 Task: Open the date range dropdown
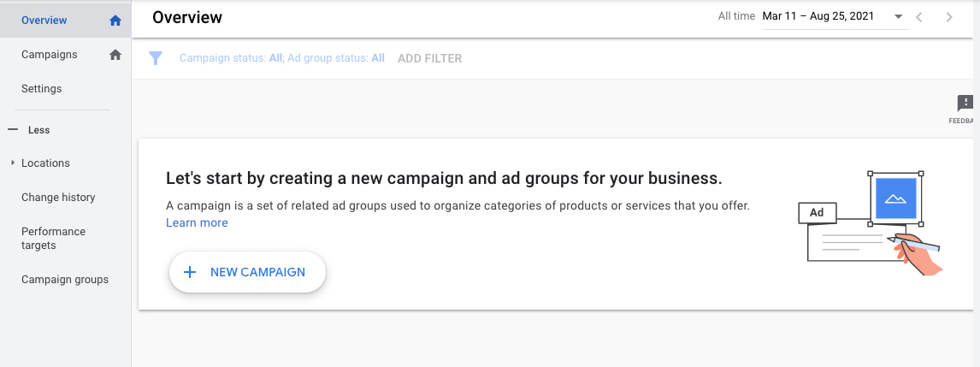tap(898, 17)
